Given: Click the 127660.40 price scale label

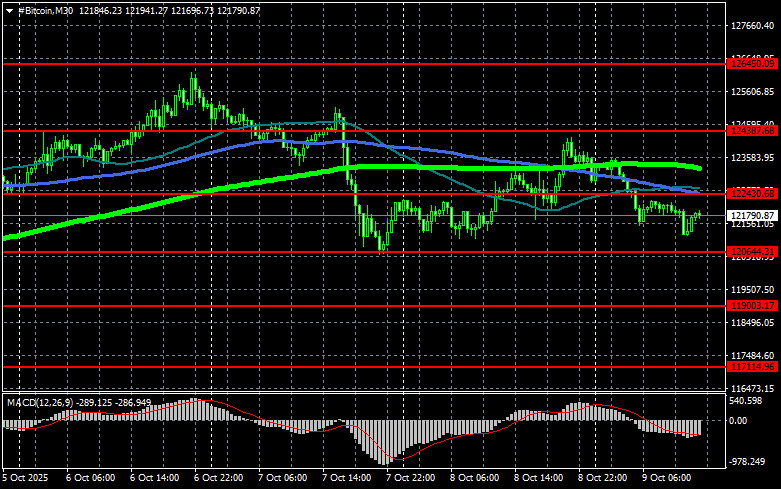Looking at the screenshot, I should 752,26.
